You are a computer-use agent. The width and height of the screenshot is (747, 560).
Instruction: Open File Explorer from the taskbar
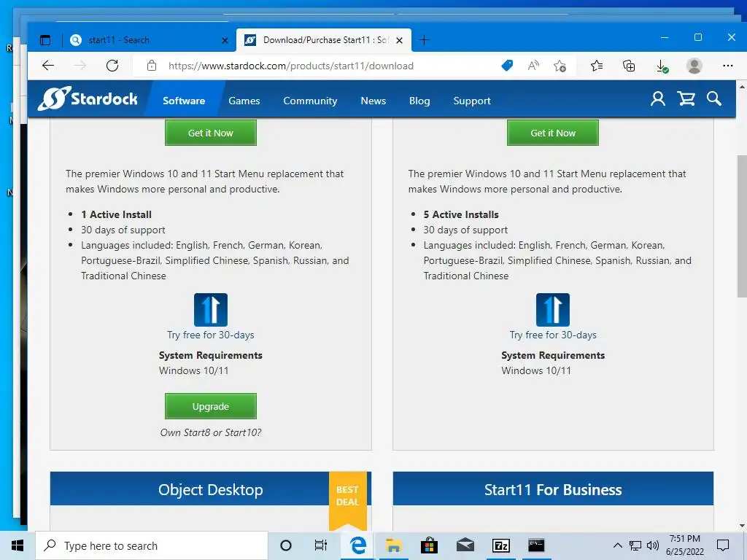click(393, 545)
